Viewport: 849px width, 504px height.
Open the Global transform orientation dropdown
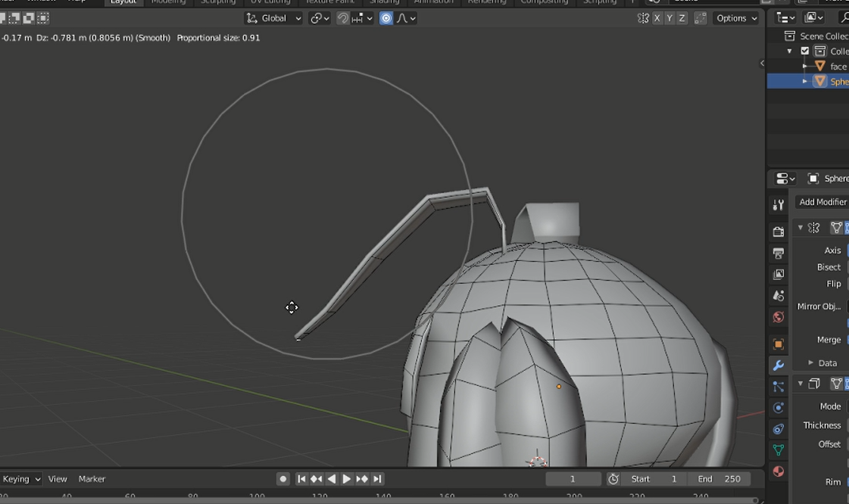point(273,18)
